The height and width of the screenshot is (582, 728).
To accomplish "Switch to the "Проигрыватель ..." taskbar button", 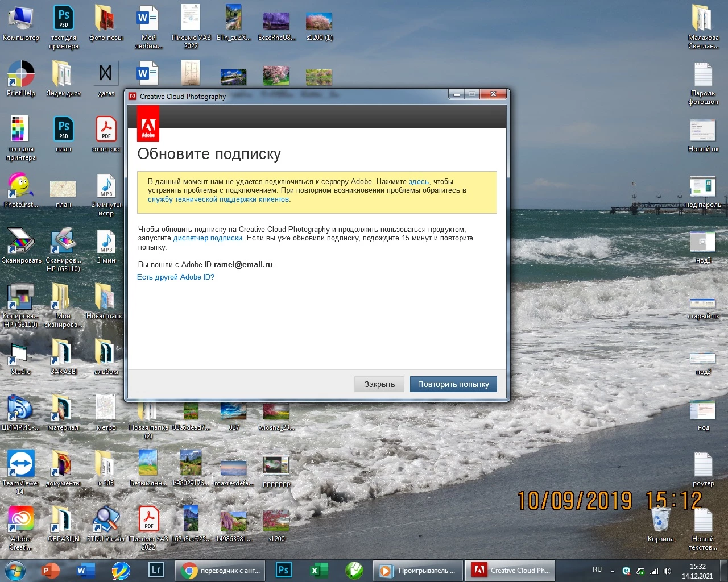I will [419, 571].
